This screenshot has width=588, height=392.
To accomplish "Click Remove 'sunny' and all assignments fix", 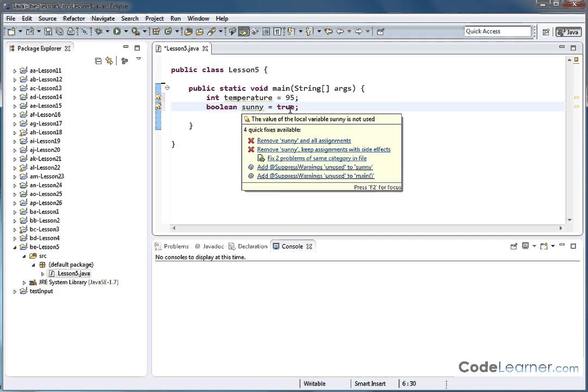I will (304, 140).
